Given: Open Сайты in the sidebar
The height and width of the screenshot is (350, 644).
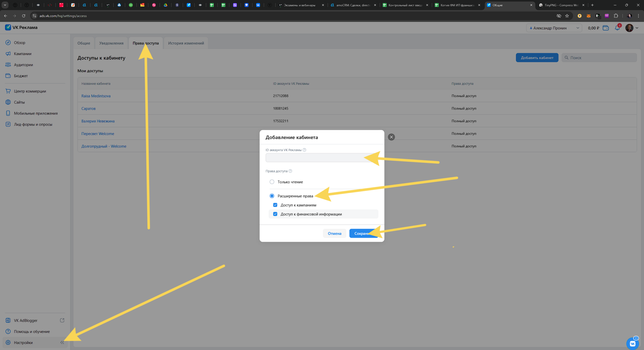Looking at the screenshot, I should (x=19, y=102).
